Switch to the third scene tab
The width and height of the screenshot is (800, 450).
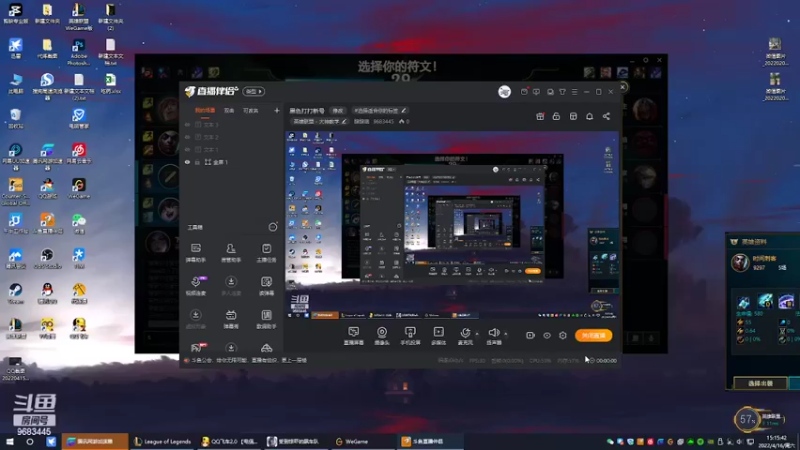(251, 110)
